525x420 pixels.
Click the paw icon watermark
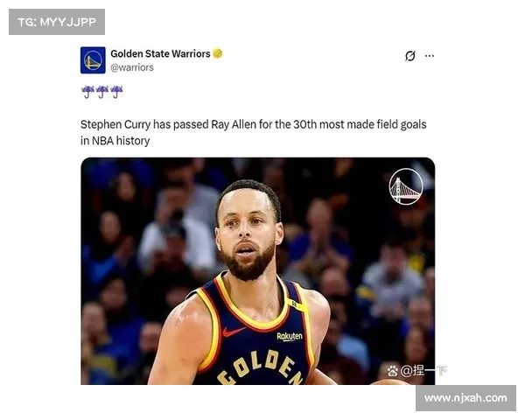pos(392,371)
